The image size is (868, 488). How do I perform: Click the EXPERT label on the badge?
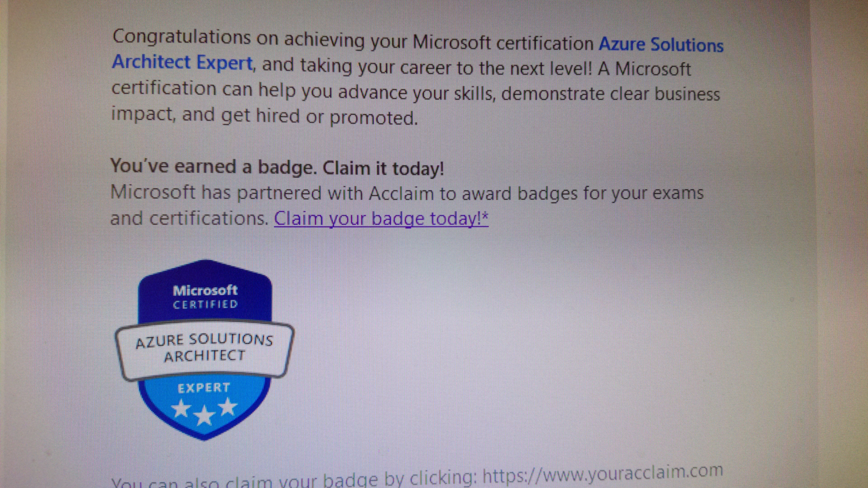point(204,388)
